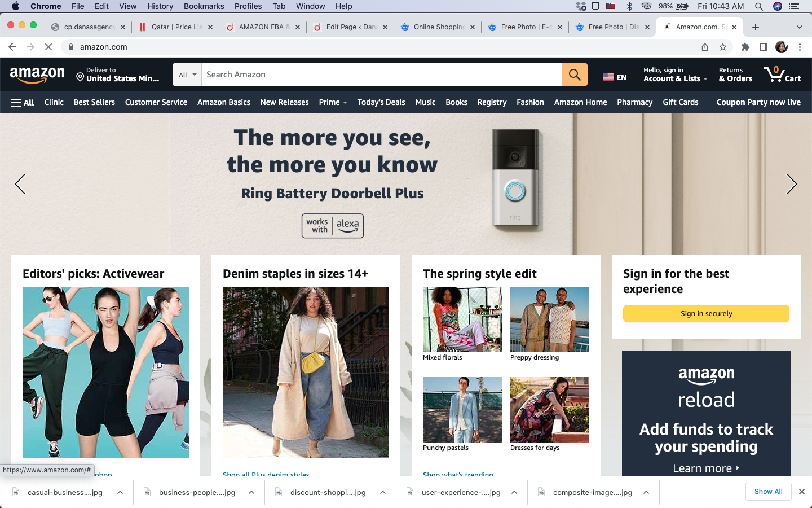Viewport: 812px width, 508px height.
Task: Open the Chrome extensions puzzle icon
Action: pyautogui.click(x=745, y=47)
